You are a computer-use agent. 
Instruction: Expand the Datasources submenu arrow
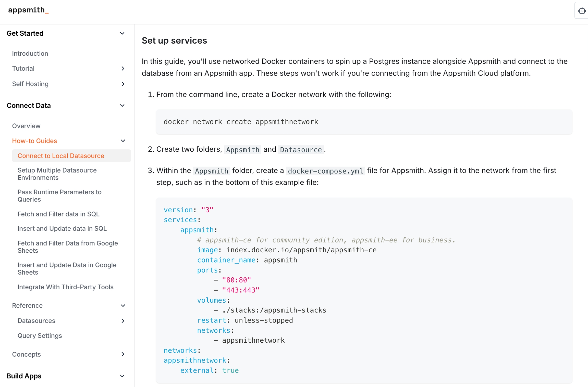(123, 321)
